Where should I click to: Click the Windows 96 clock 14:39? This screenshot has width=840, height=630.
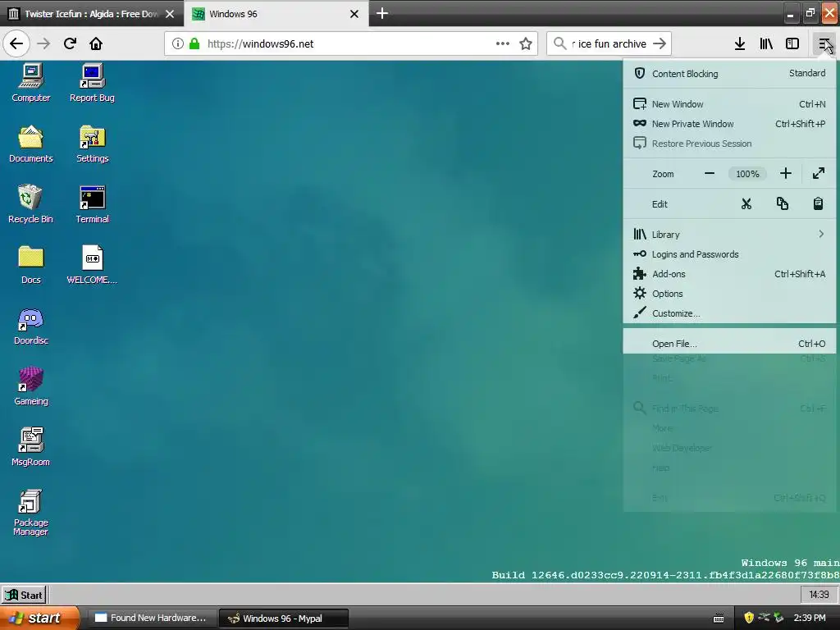coord(819,595)
